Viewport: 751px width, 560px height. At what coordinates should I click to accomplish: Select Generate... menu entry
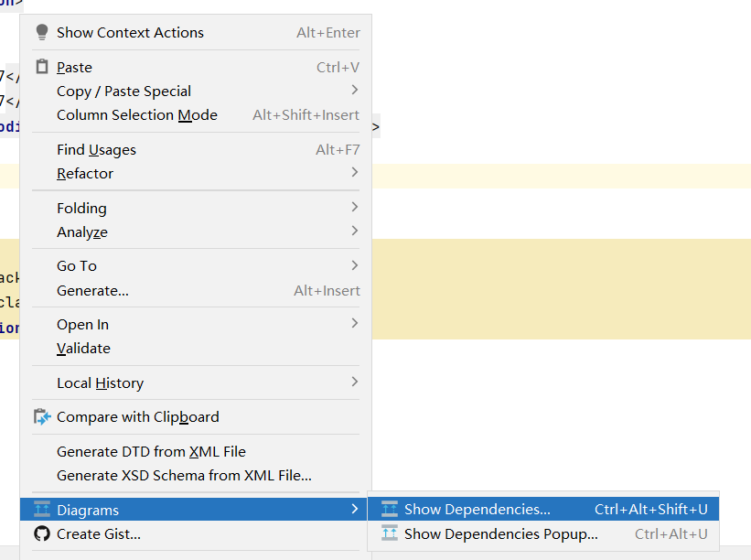click(92, 290)
